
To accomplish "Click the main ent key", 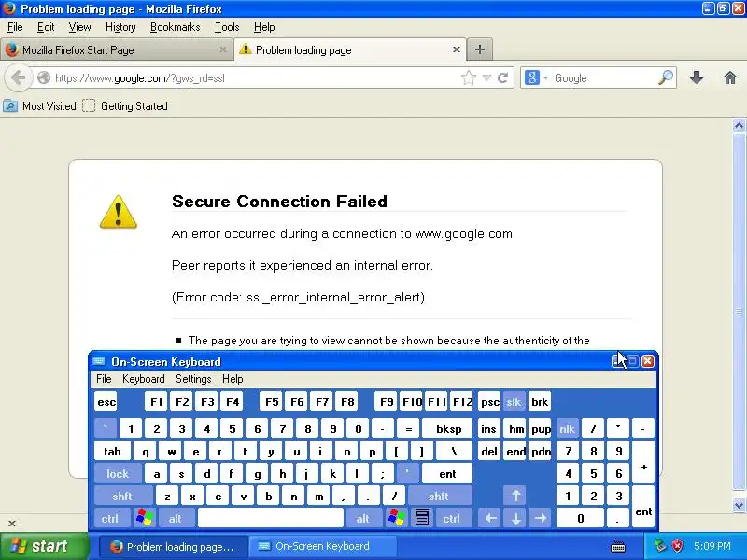I will coord(447,474).
